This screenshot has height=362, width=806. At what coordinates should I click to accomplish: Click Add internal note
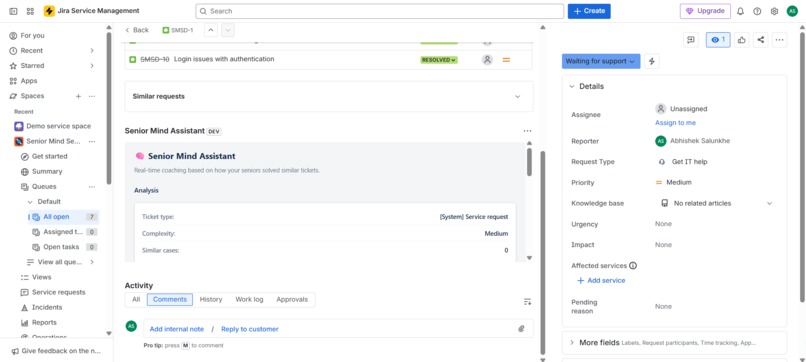tap(177, 329)
